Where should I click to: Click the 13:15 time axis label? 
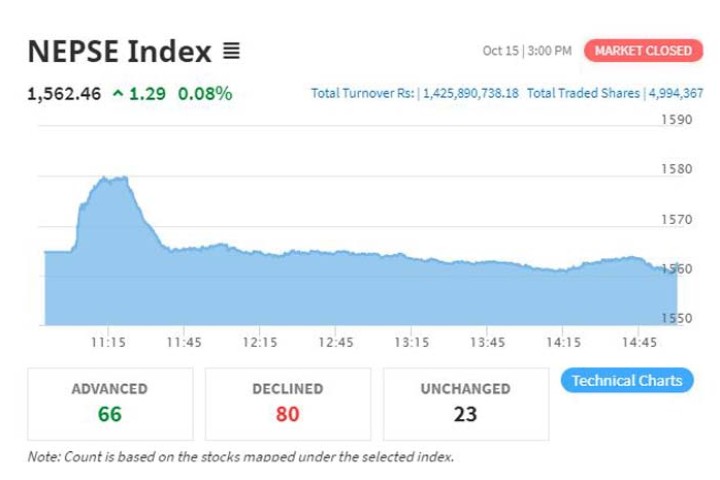[411, 342]
